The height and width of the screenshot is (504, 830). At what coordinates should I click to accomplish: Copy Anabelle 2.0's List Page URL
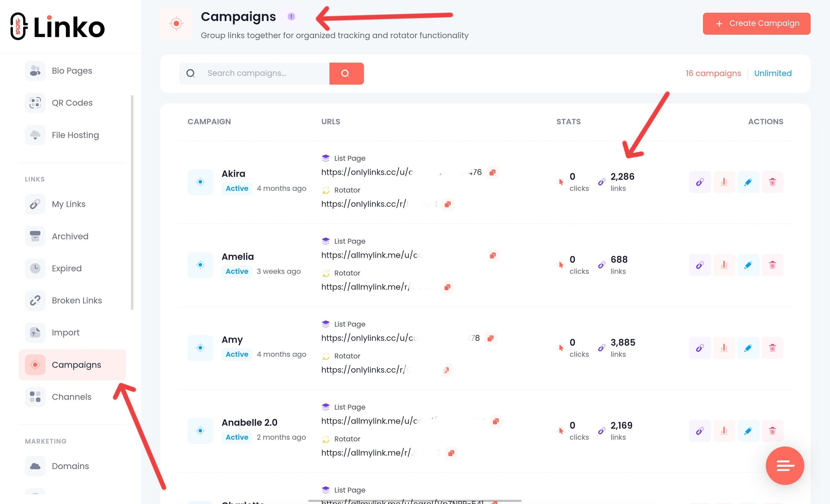point(495,422)
